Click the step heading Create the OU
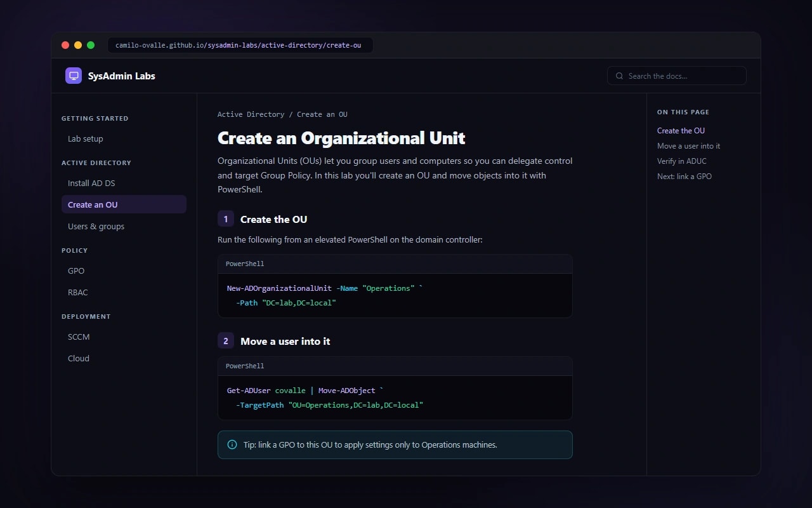Screen dimensions: 812x508 click(x=273, y=220)
